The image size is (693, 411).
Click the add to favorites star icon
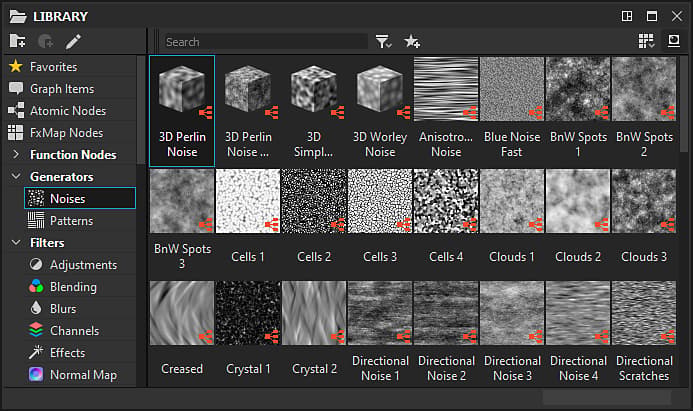[412, 42]
